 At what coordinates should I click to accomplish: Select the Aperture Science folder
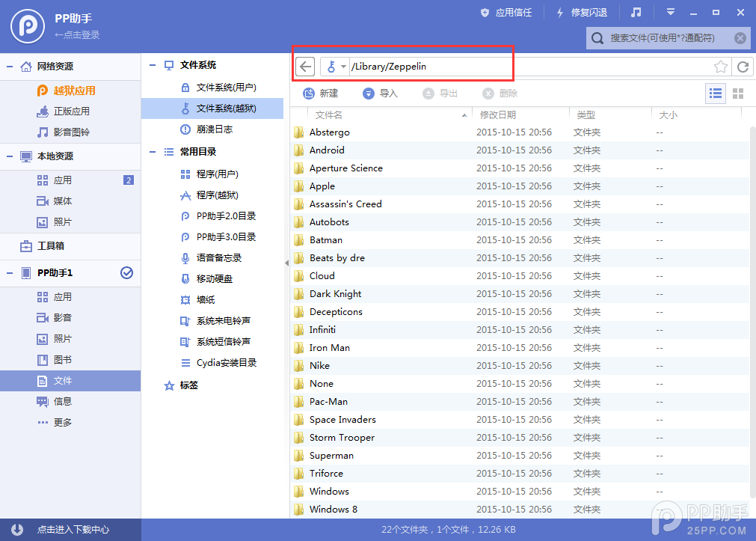pyautogui.click(x=520, y=168)
